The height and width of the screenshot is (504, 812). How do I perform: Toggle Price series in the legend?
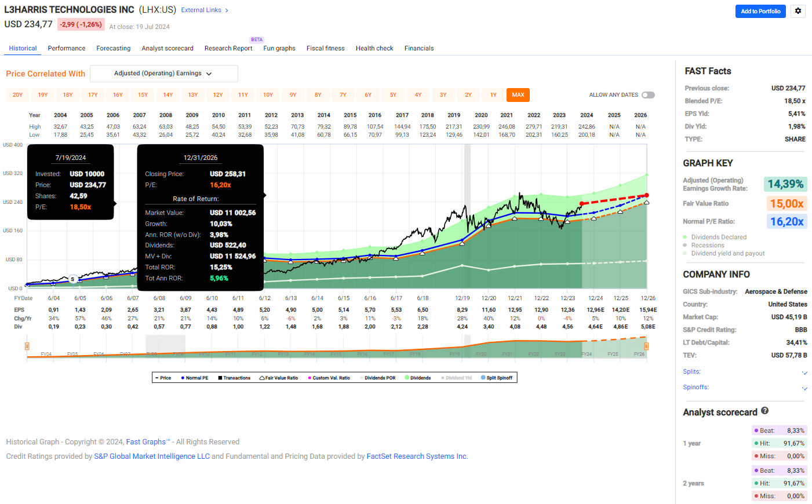[163, 378]
